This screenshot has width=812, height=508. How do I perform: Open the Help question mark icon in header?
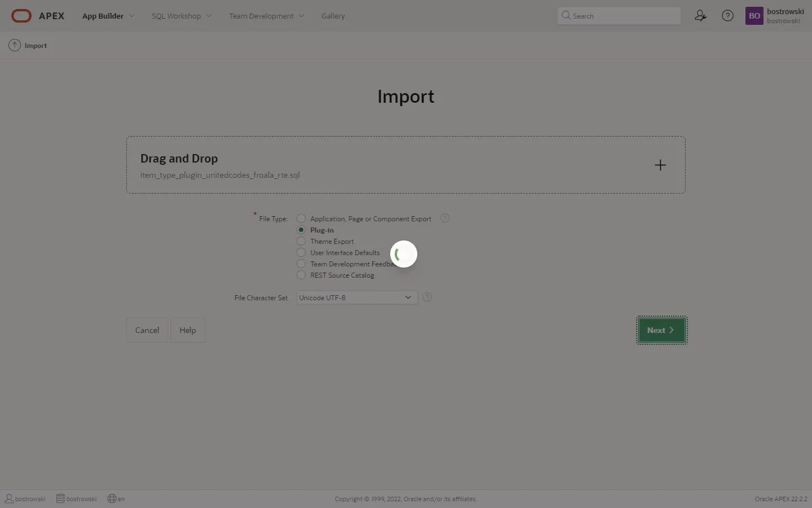(727, 16)
